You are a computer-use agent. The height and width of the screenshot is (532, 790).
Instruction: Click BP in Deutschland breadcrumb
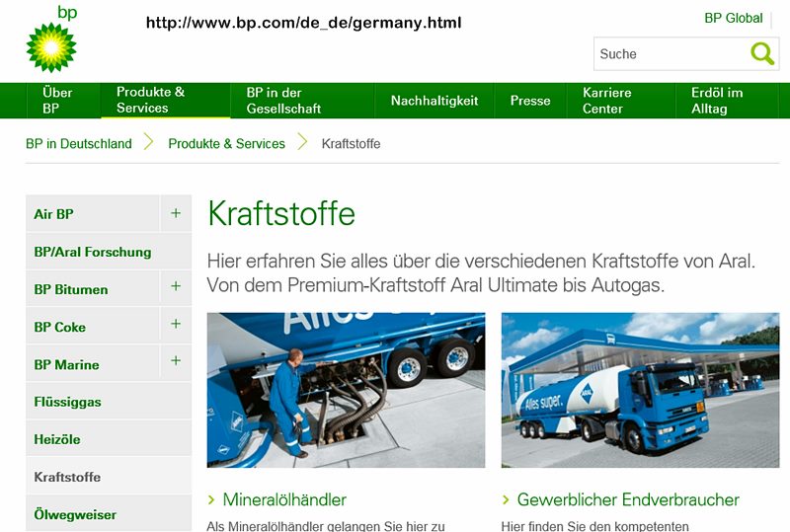point(79,144)
